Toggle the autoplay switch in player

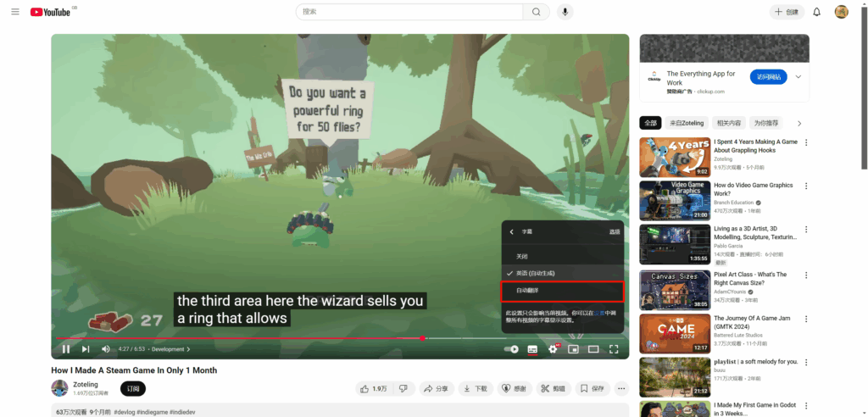click(x=511, y=349)
